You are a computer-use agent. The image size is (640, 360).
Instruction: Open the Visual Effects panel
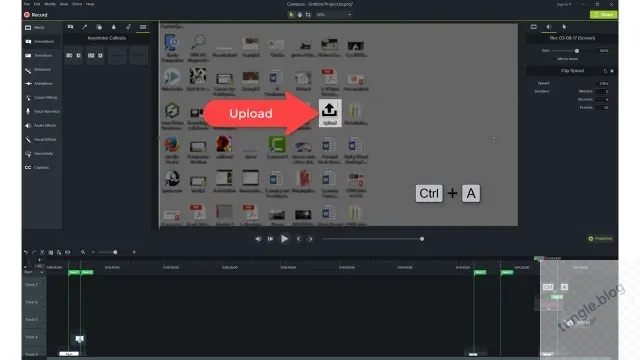[x=41, y=140]
